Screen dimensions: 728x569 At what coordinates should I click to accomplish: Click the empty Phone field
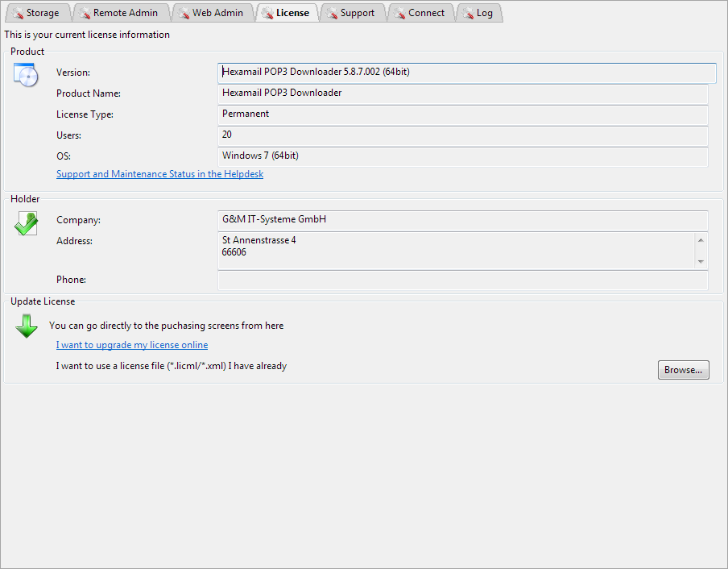(463, 280)
